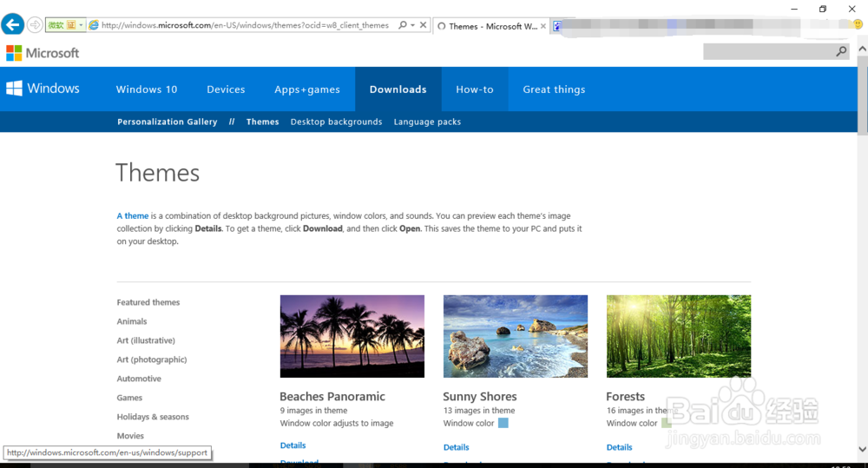Select Games category
Screen dimensions: 868x468
(129, 398)
